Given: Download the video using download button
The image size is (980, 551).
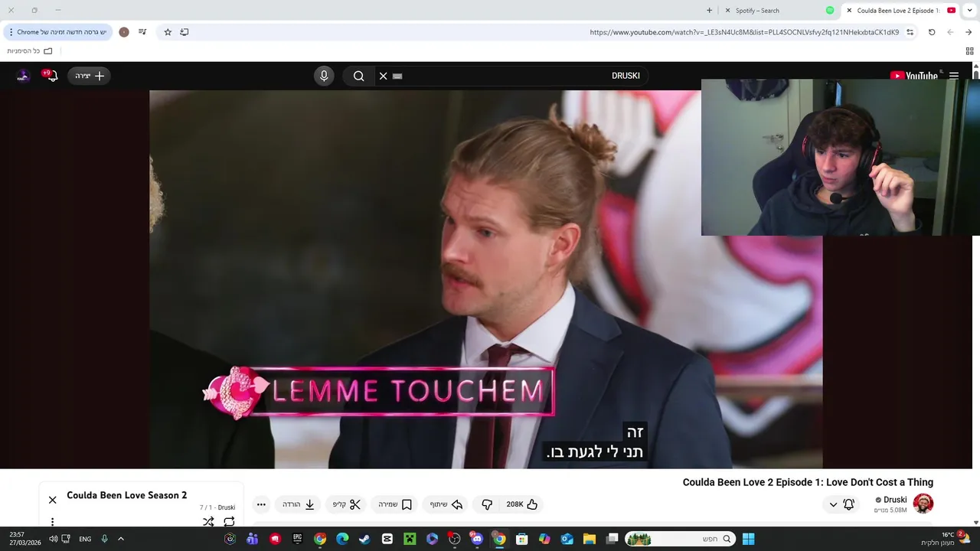Looking at the screenshot, I should tap(299, 504).
